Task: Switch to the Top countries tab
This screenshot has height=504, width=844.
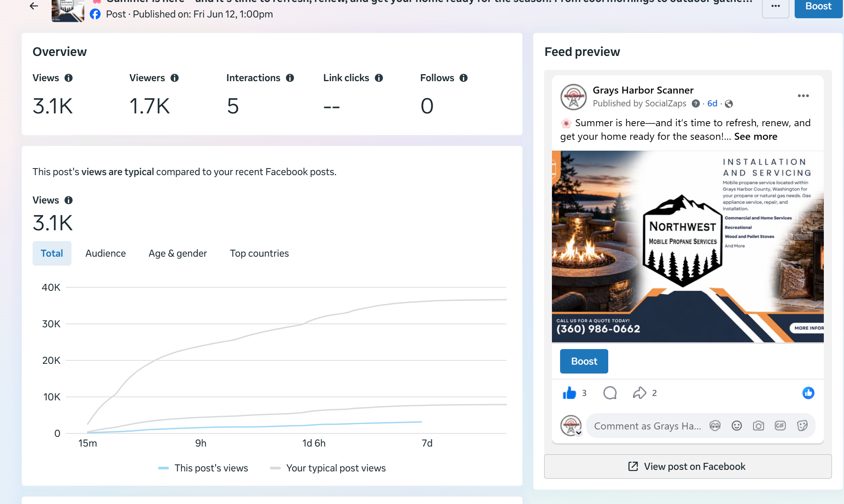Action: pos(259,254)
